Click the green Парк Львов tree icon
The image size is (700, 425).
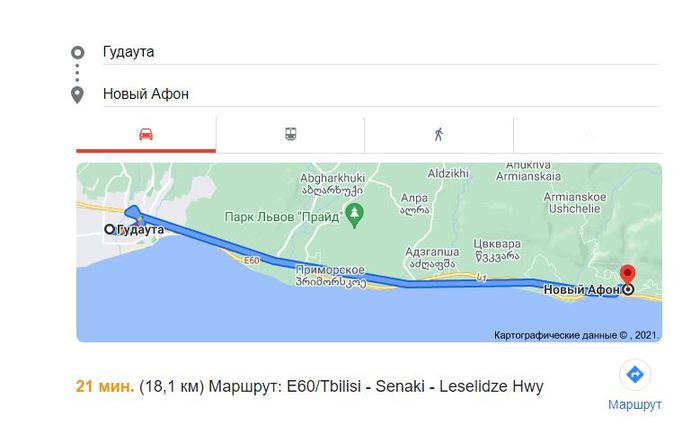pyautogui.click(x=352, y=213)
